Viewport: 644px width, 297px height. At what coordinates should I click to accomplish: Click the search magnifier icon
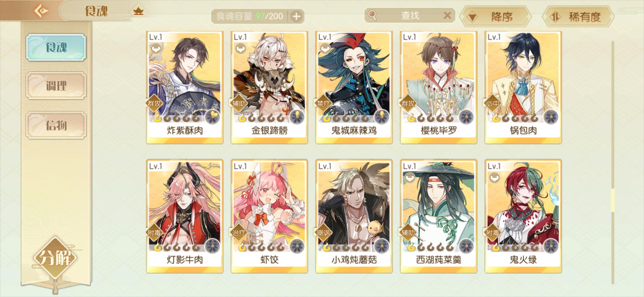[372, 15]
